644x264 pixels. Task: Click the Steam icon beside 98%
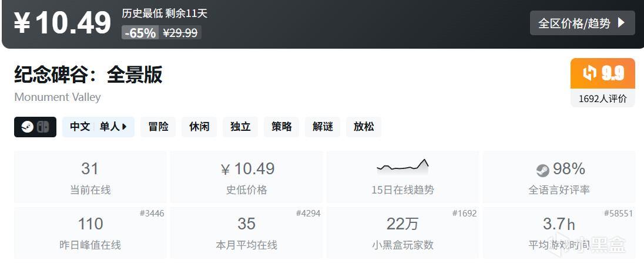tap(542, 170)
